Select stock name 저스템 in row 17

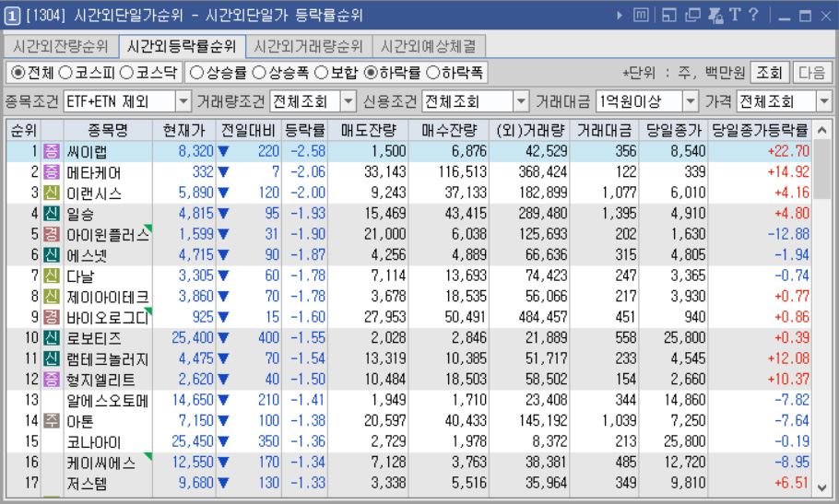coord(87,484)
